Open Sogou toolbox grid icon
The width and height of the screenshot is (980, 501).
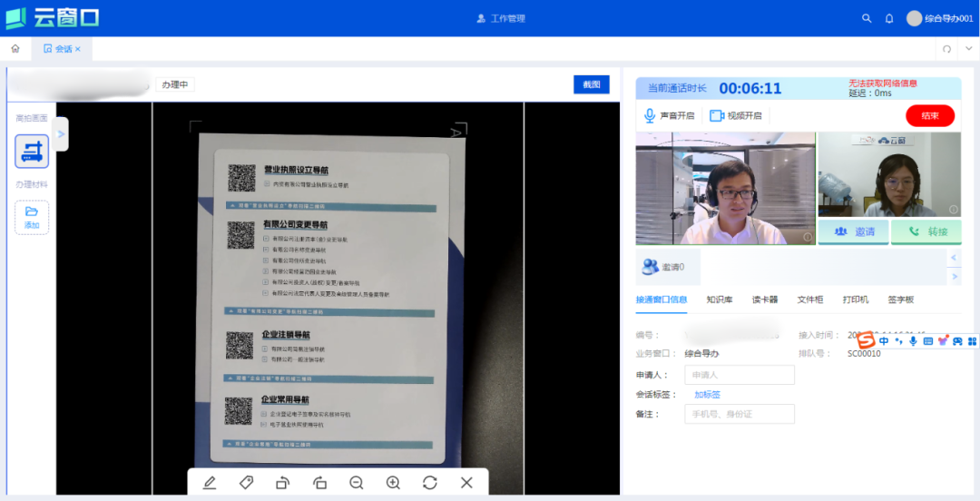[x=972, y=341]
